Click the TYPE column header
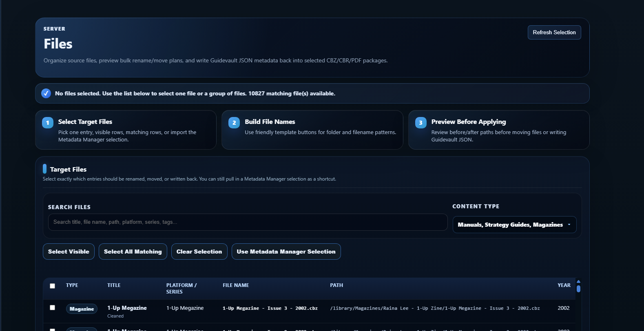 pyautogui.click(x=72, y=285)
